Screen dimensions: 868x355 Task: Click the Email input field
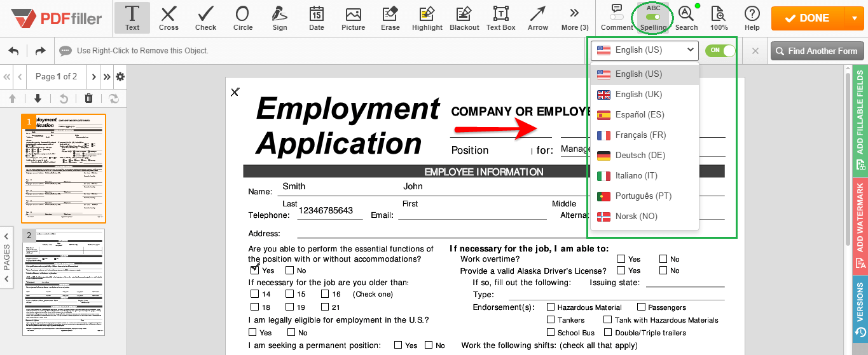coord(472,213)
